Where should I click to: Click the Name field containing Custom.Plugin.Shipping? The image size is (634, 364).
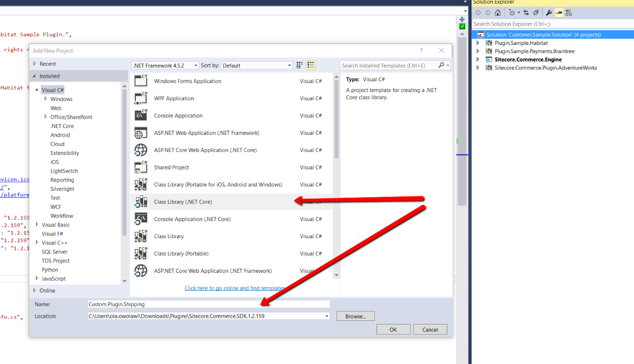pos(209,304)
